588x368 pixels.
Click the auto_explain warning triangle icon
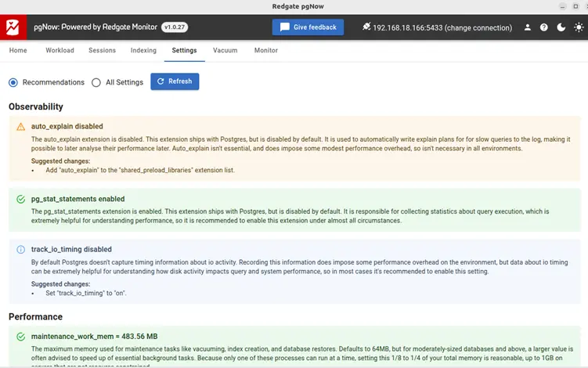pos(21,126)
